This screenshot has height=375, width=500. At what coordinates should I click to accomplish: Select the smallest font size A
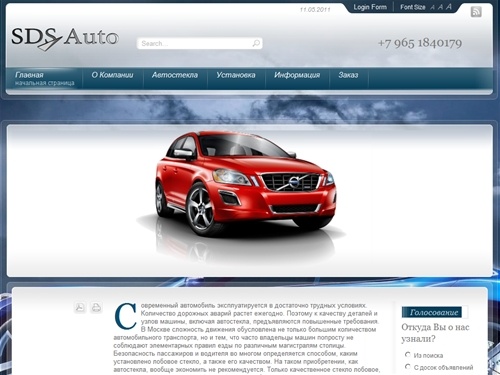click(432, 7)
